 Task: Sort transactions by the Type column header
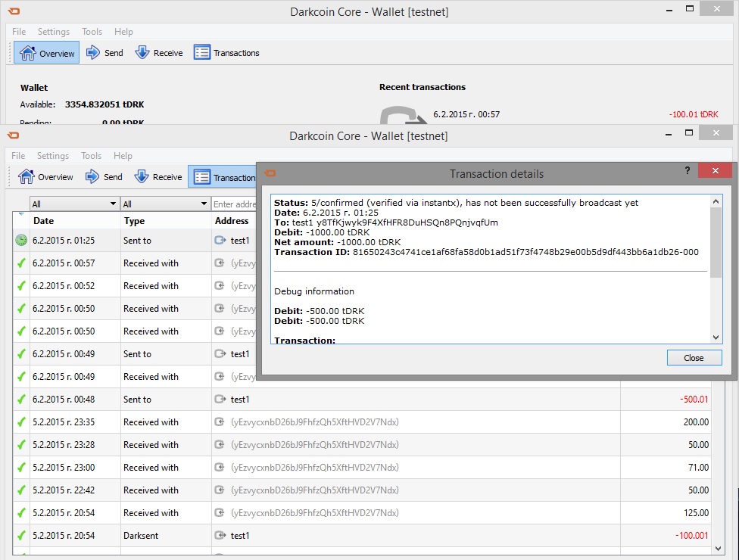tap(166, 220)
